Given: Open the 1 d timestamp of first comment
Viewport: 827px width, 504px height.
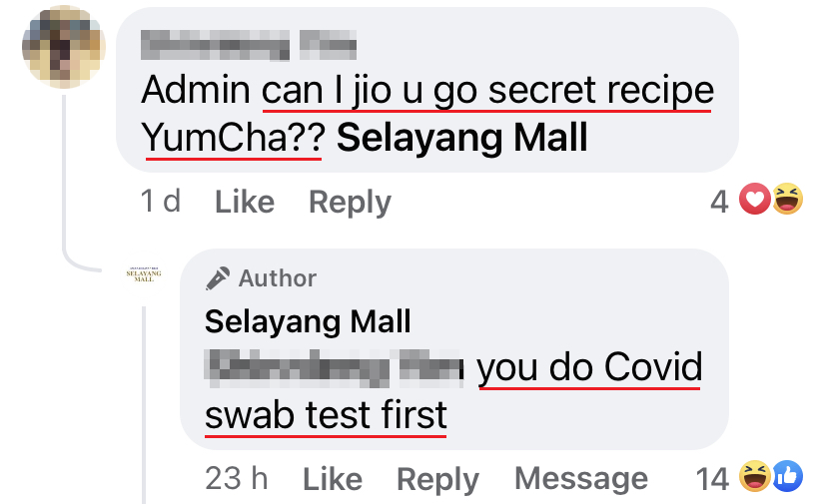Looking at the screenshot, I should pos(161,202).
